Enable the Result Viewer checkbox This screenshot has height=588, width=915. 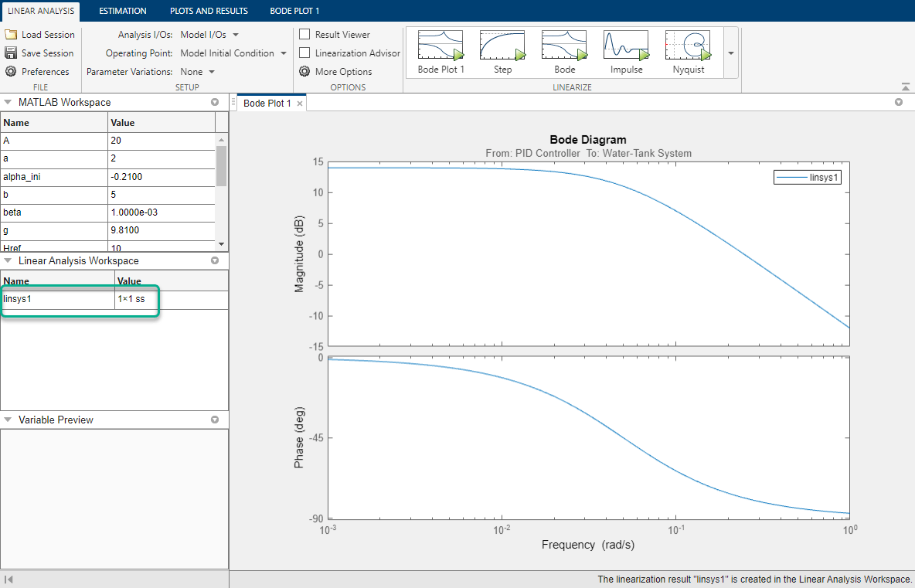click(x=304, y=34)
